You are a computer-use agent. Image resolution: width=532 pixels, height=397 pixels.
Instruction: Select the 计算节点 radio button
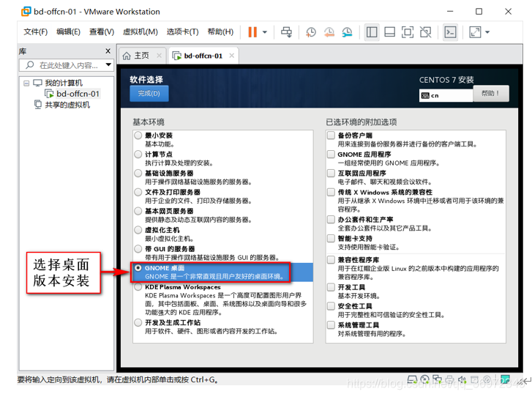point(138,154)
